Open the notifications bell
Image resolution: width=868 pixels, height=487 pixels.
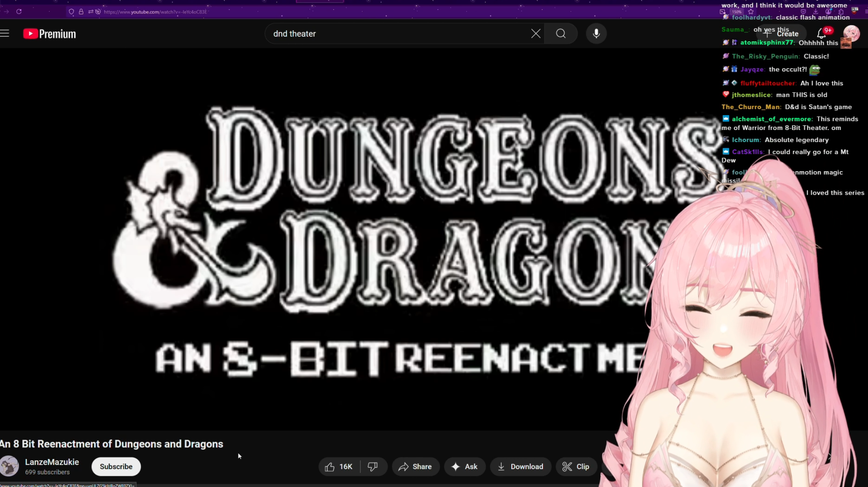pos(821,34)
